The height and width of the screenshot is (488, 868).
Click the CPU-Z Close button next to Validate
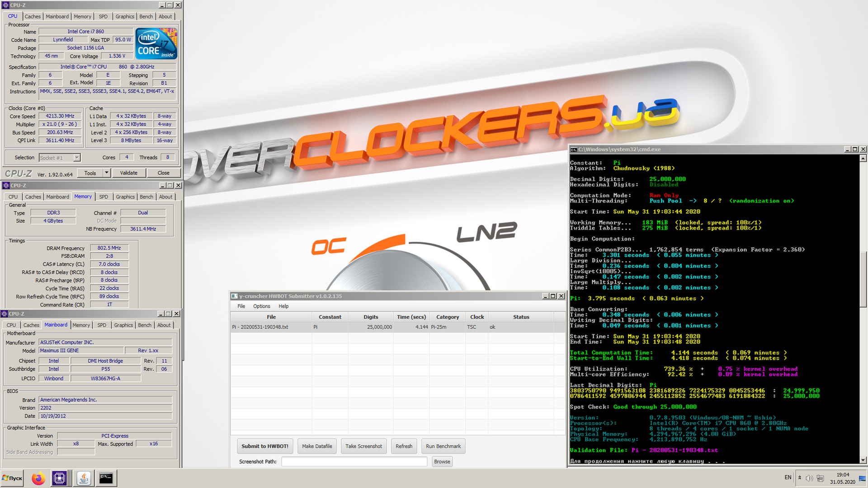[164, 173]
